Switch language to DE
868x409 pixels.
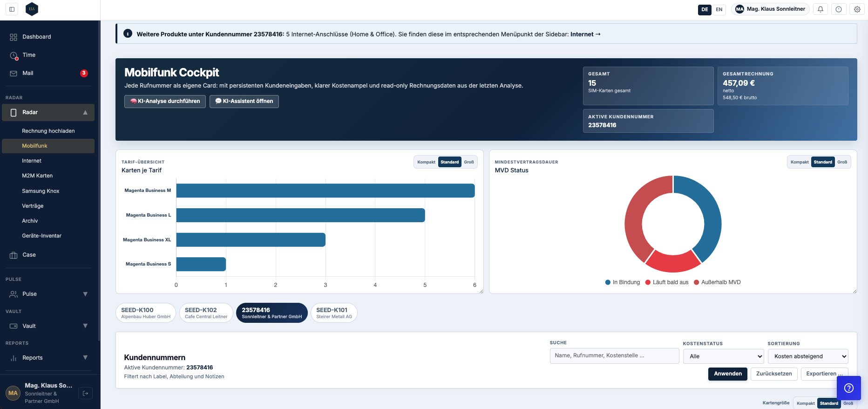tap(705, 9)
